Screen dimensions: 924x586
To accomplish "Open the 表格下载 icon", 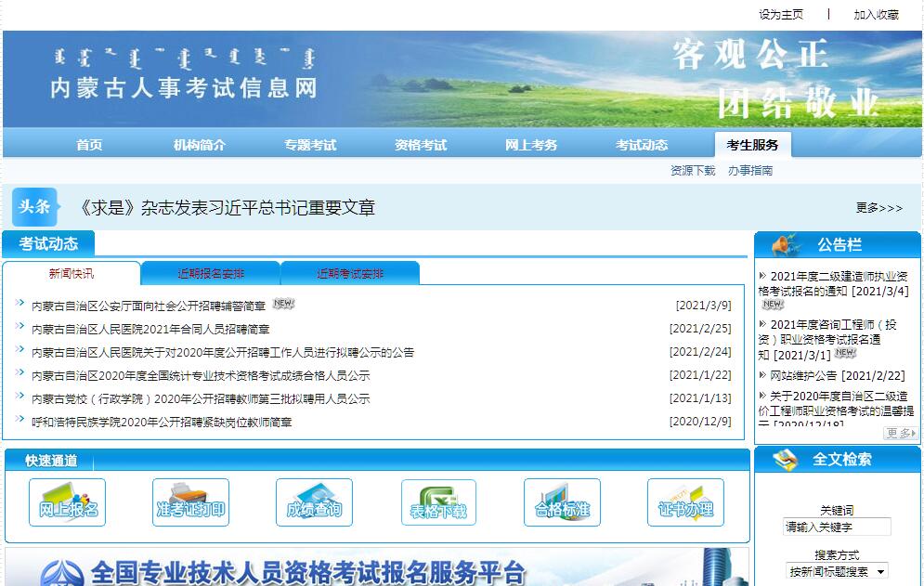I will click(x=438, y=502).
